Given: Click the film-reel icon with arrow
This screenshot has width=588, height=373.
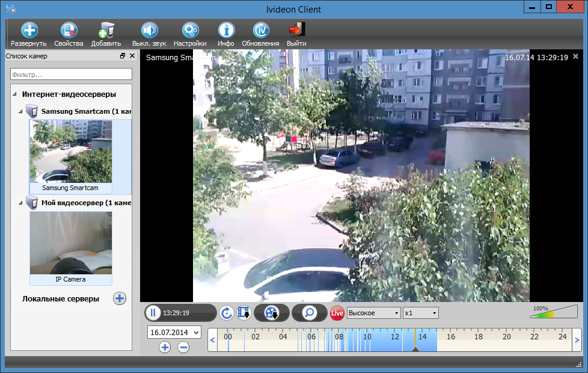Looking at the screenshot, I should click(272, 313).
